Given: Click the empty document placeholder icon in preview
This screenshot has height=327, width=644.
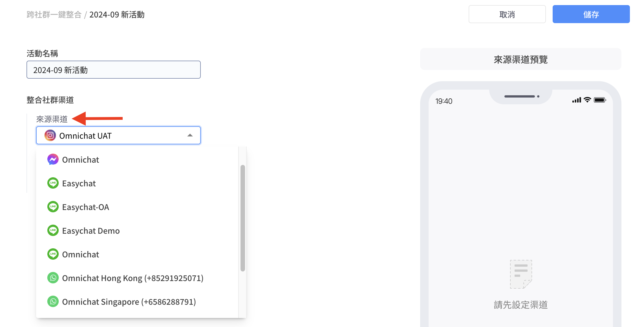Looking at the screenshot, I should coord(521,274).
